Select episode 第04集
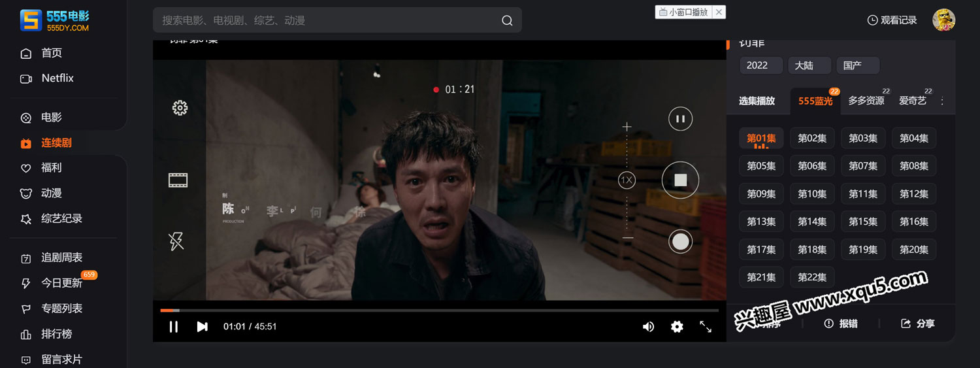Viewport: 980px width, 368px height. point(914,139)
